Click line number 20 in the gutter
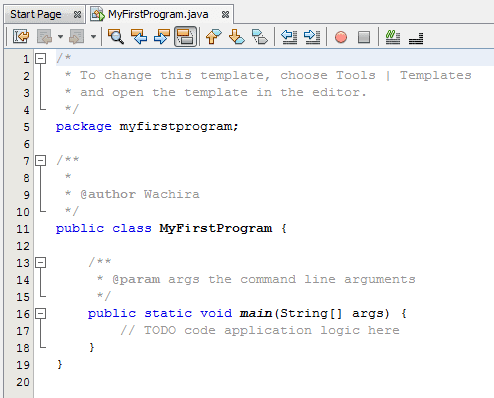Viewport: 494px width, 398px height. pyautogui.click(x=23, y=382)
